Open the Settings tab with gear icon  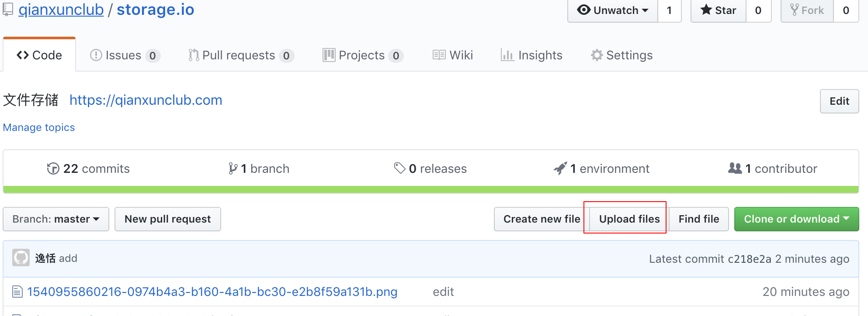(x=621, y=55)
